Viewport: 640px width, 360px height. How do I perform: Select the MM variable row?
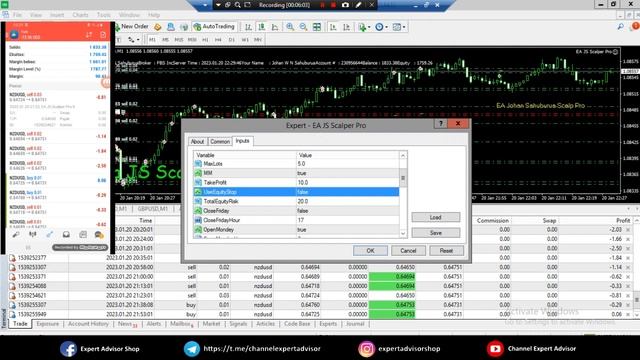coord(296,173)
